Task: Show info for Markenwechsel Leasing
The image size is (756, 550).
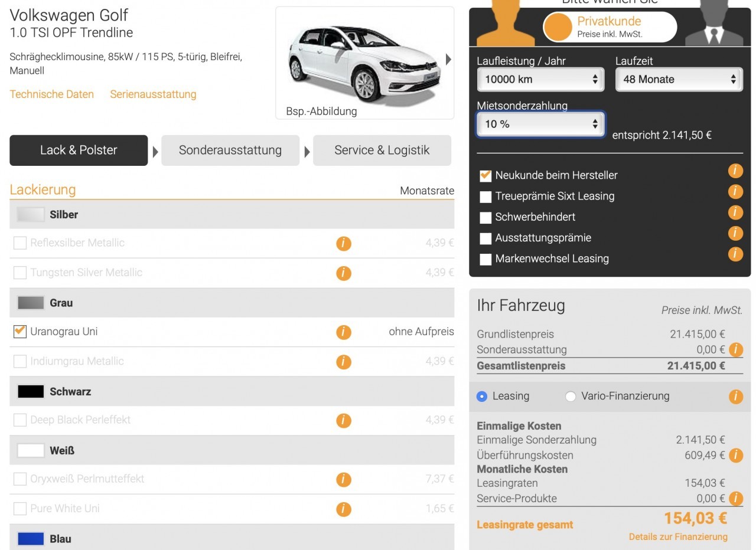Action: click(735, 254)
